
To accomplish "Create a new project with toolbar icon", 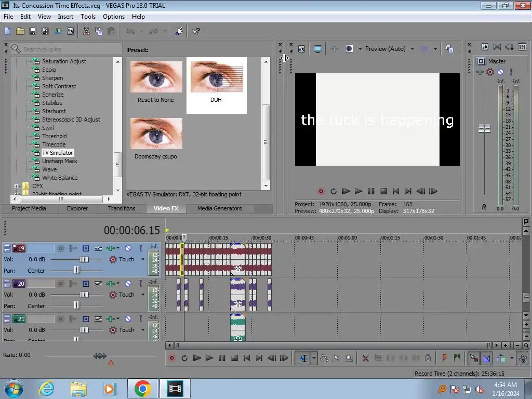I will [7, 31].
